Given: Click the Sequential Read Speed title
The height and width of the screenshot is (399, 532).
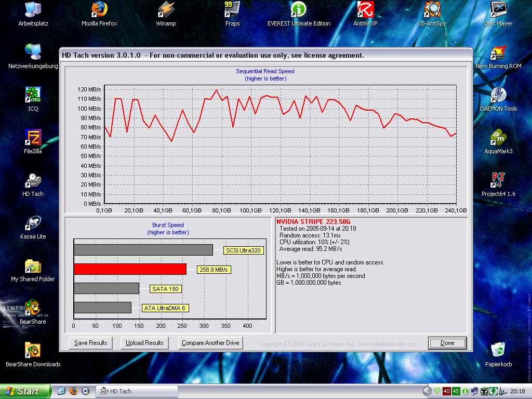Looking at the screenshot, I should coord(265,71).
